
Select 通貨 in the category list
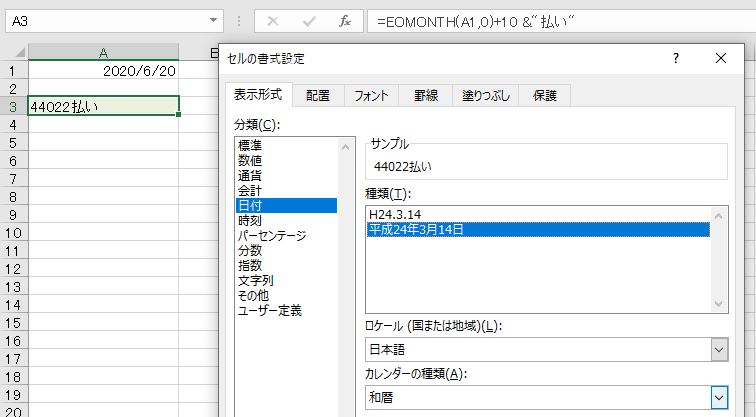[x=286, y=175]
